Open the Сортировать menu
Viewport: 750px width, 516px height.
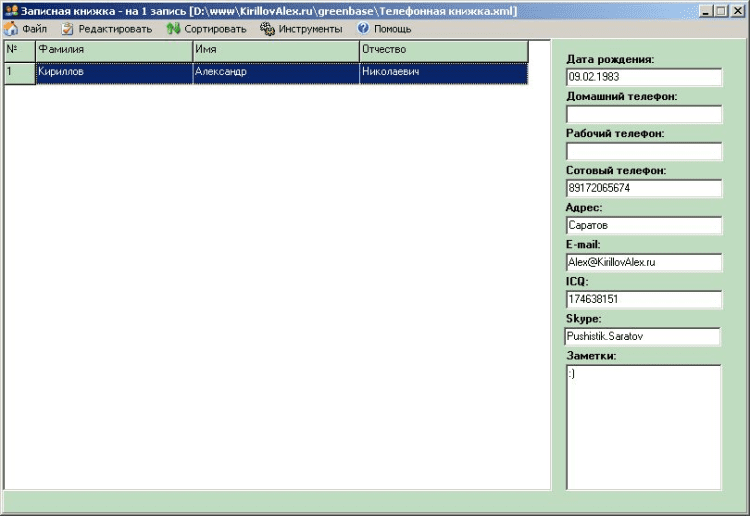click(215, 29)
